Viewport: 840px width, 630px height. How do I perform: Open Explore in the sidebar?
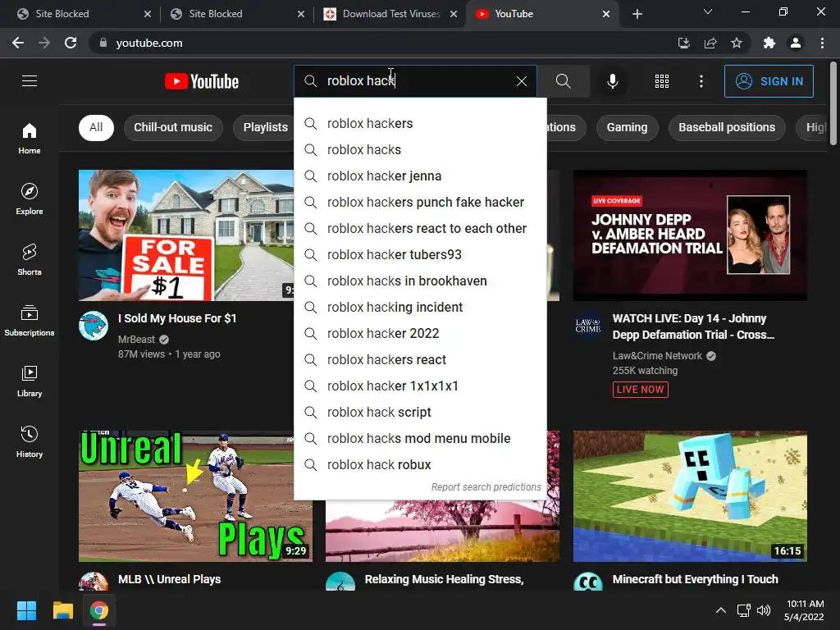pyautogui.click(x=30, y=199)
